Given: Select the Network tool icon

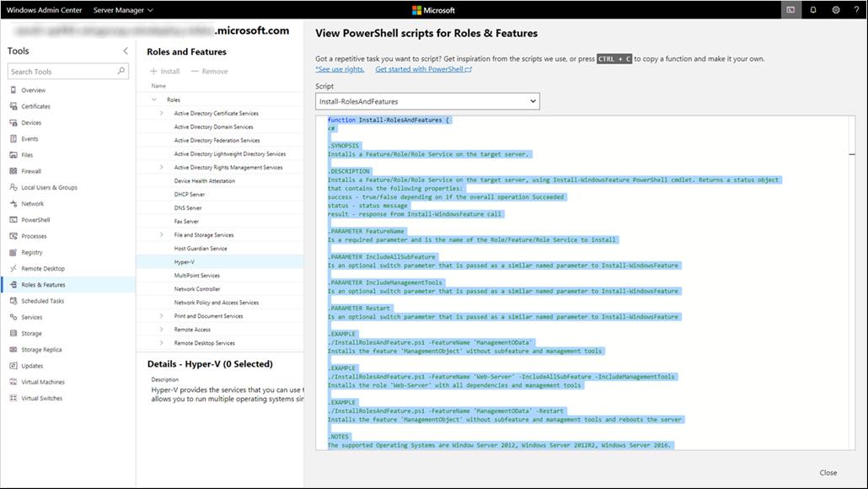Looking at the screenshot, I should click(x=13, y=203).
